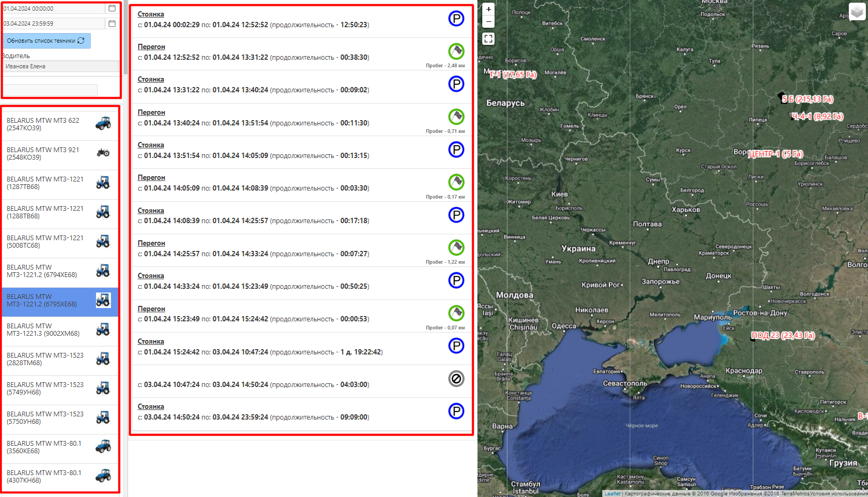Click the map zoom in button
The image size is (868, 497).
click(488, 9)
